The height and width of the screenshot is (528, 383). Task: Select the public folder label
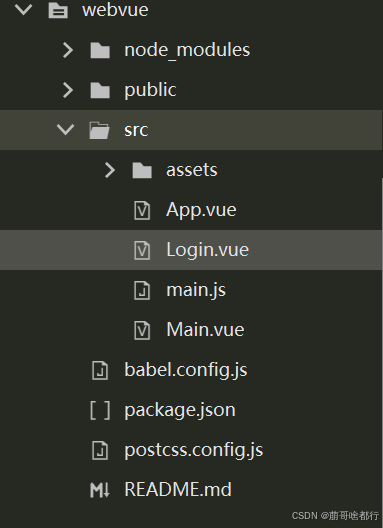(x=150, y=90)
